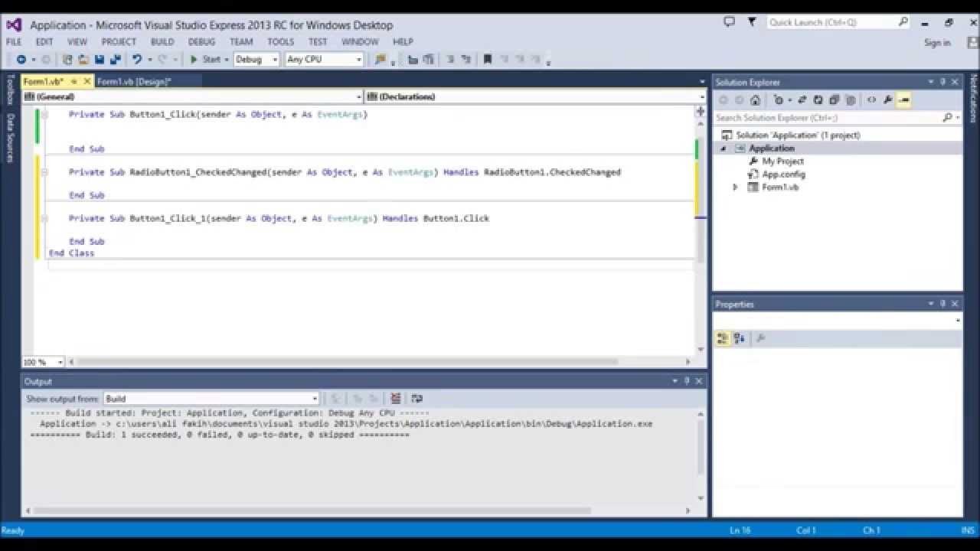This screenshot has width=980, height=551.
Task: Save the current file with Save icon
Action: (100, 59)
